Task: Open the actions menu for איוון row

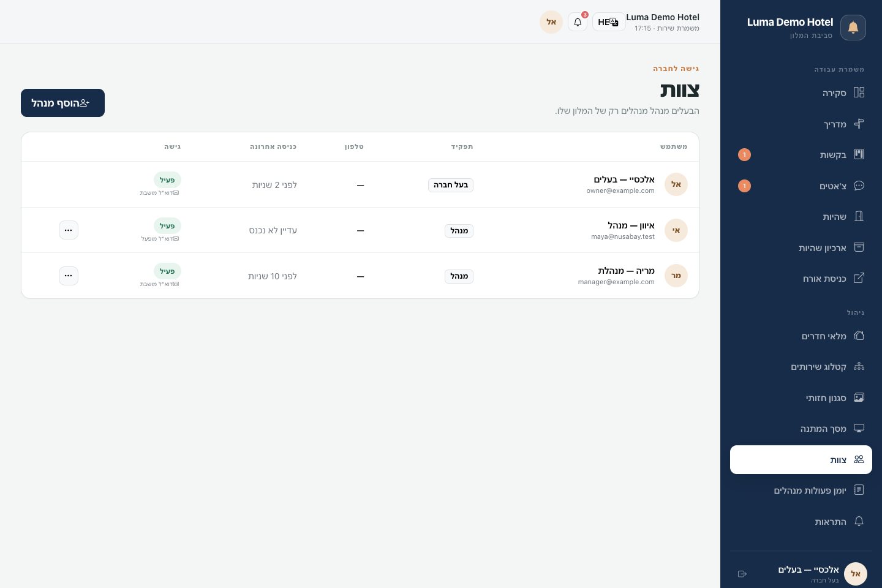Action: coord(69,230)
